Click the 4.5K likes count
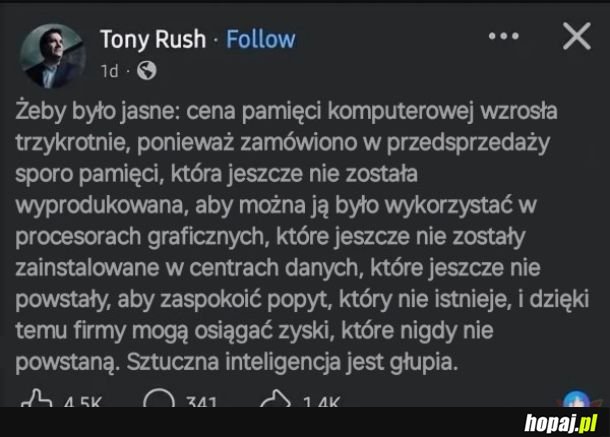This screenshot has height=437, width=610. 82,403
